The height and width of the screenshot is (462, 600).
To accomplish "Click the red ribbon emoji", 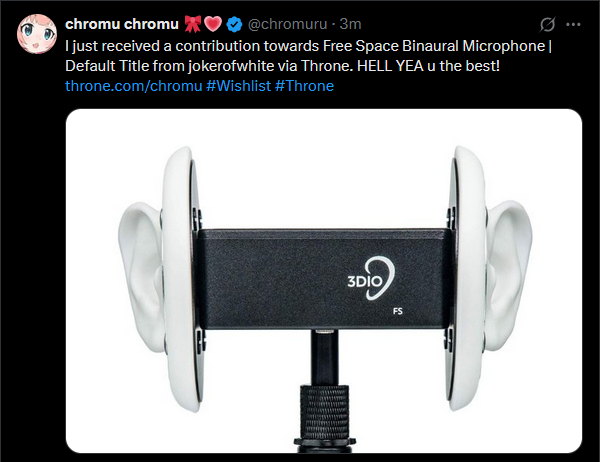I will [192, 24].
